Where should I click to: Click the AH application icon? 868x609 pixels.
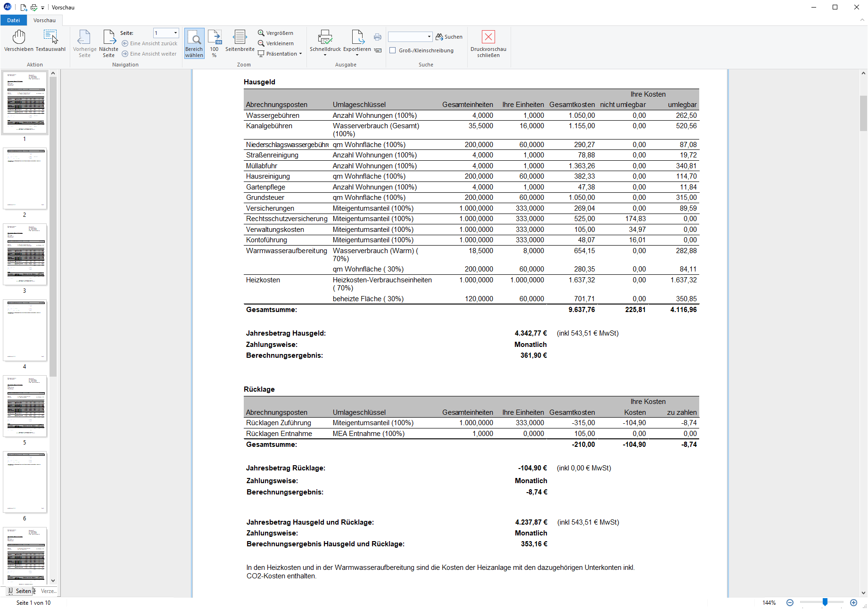(8, 7)
